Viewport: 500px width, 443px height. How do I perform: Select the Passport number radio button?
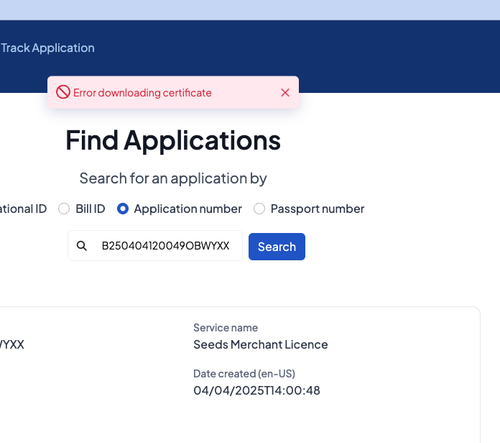coord(259,209)
